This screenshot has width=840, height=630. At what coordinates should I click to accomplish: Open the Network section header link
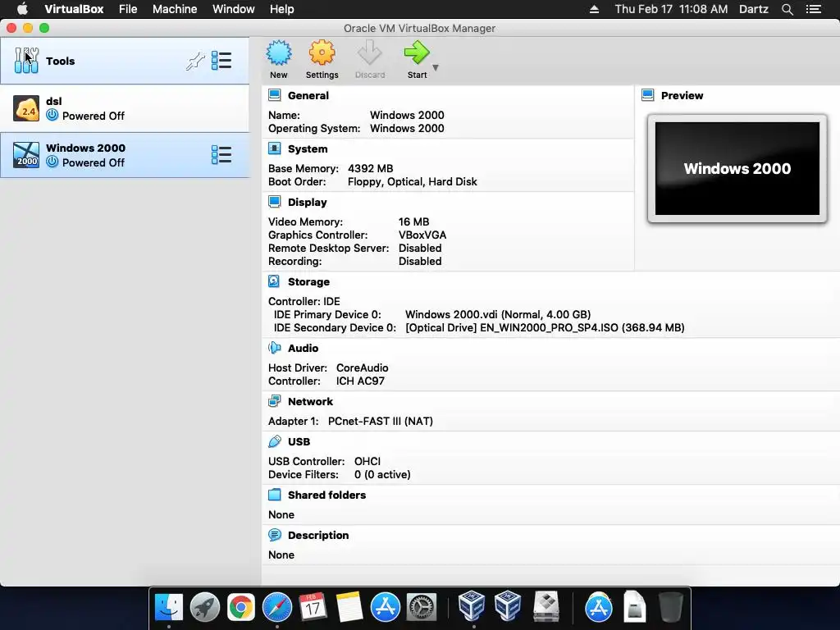point(310,401)
